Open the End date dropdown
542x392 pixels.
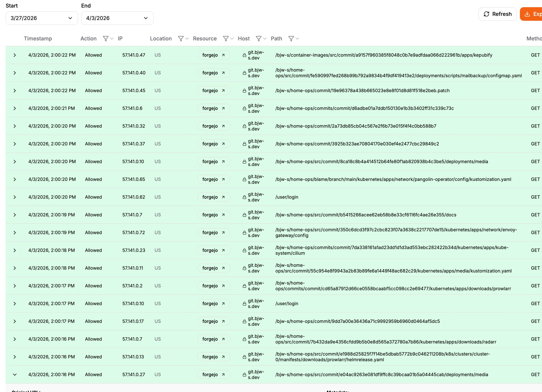point(117,18)
